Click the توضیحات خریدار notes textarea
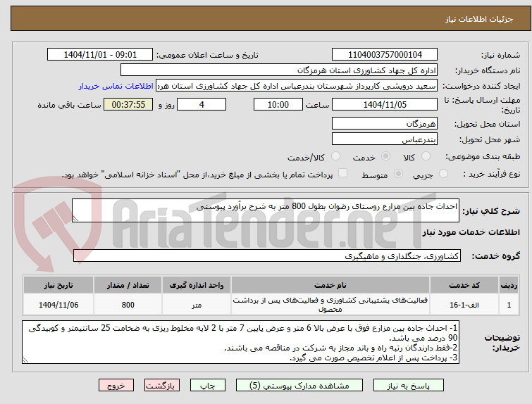The image size is (532, 404). (240, 342)
